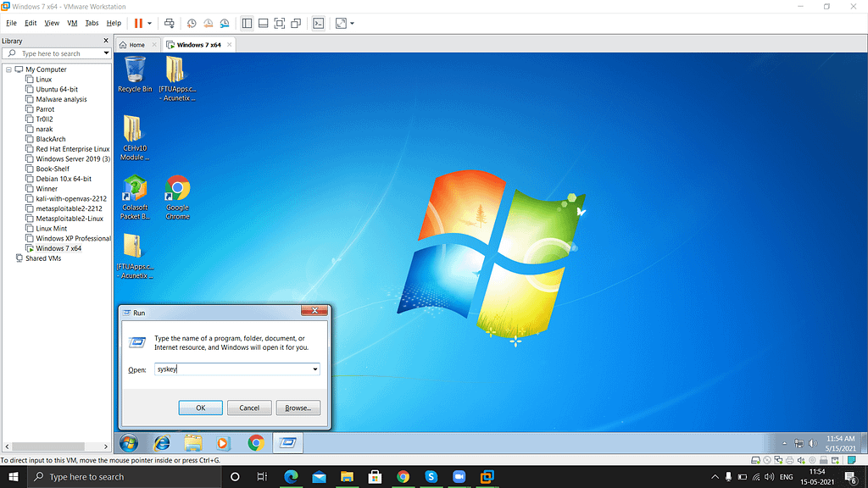Expand the Run dialog Open history dropdown
This screenshot has width=868, height=488.
click(x=315, y=369)
